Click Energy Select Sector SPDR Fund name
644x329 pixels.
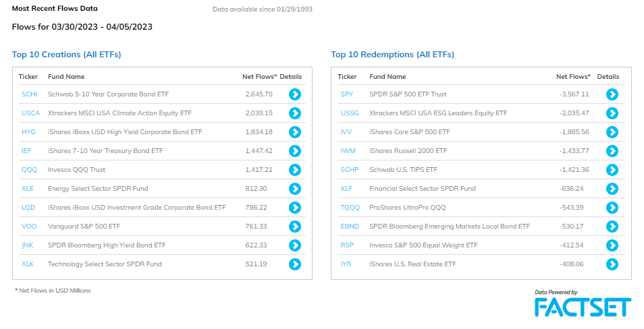(98, 188)
